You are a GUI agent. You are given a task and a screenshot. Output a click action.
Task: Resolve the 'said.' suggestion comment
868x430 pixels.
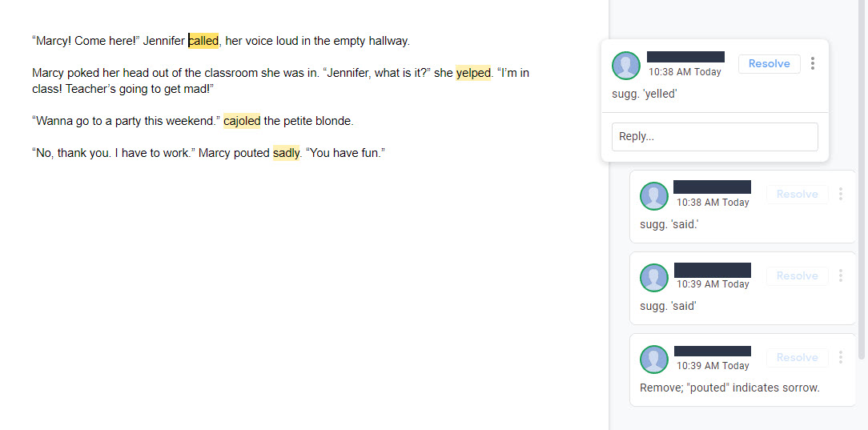click(x=798, y=195)
